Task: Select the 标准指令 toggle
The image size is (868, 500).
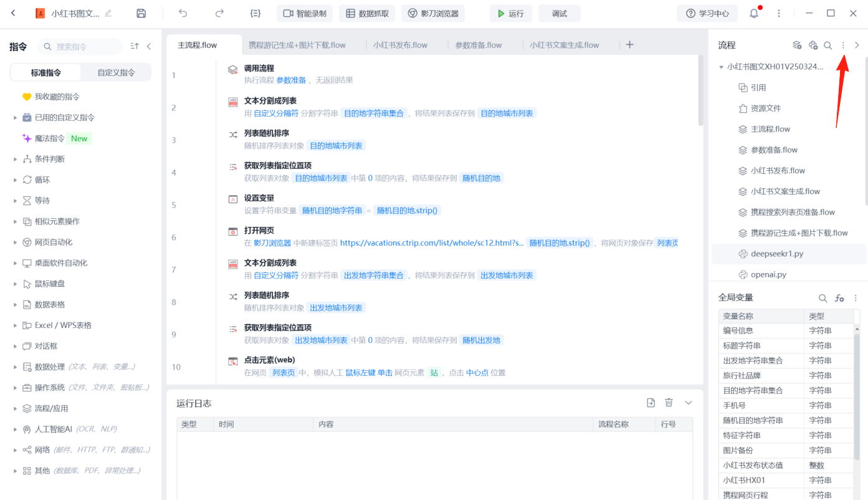Action: (x=46, y=72)
